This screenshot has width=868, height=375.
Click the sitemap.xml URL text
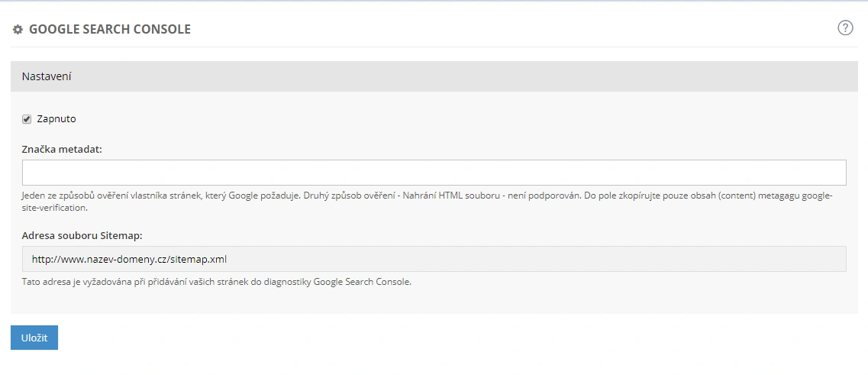click(x=129, y=259)
